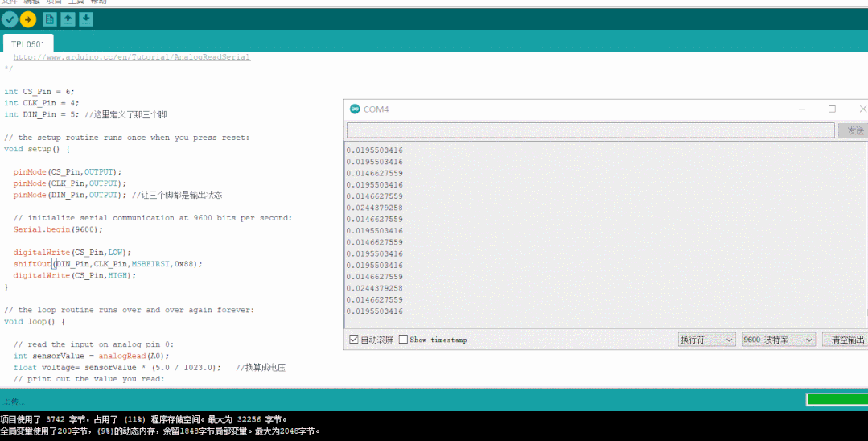Maximize the COM4 serial monitor window
Screen dimensions: 868x441
(x=832, y=109)
